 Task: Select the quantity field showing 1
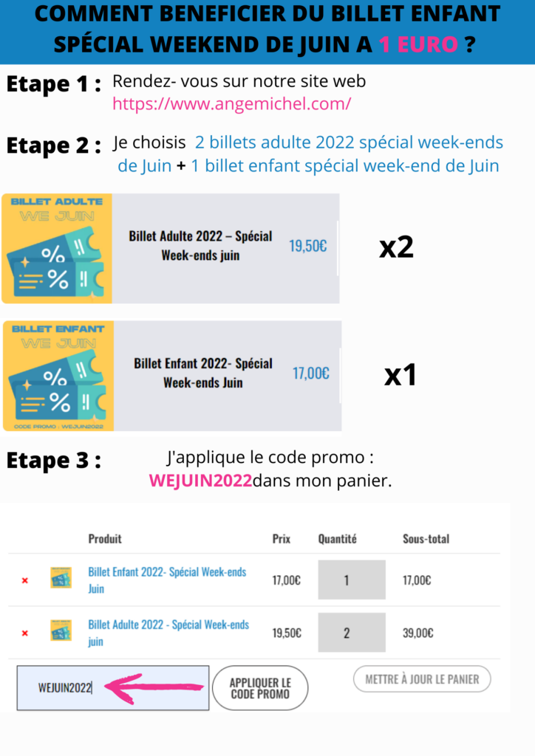click(x=352, y=580)
